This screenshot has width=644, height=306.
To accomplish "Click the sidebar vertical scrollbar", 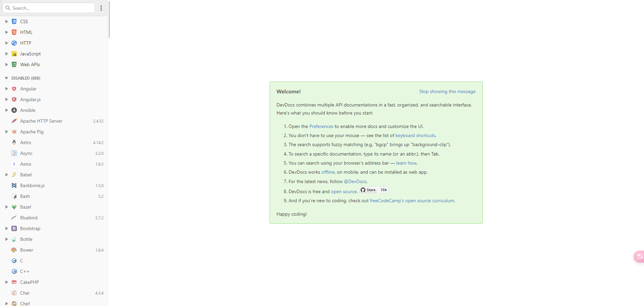I will point(109,19).
